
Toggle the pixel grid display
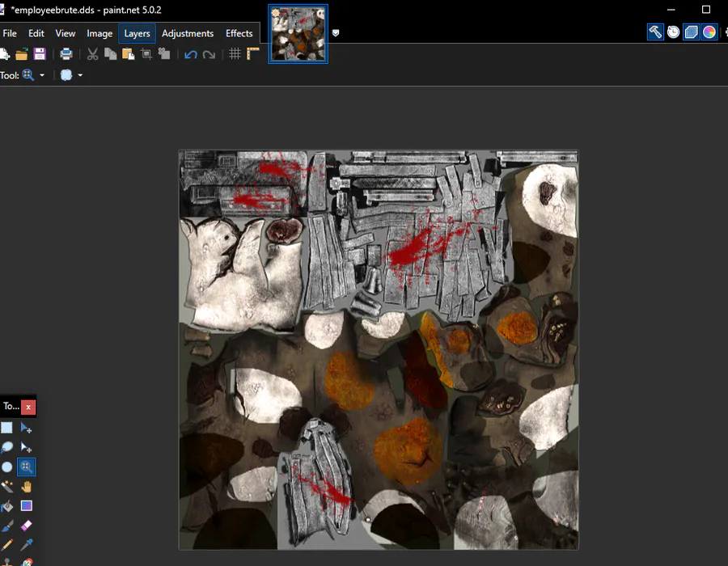point(235,54)
